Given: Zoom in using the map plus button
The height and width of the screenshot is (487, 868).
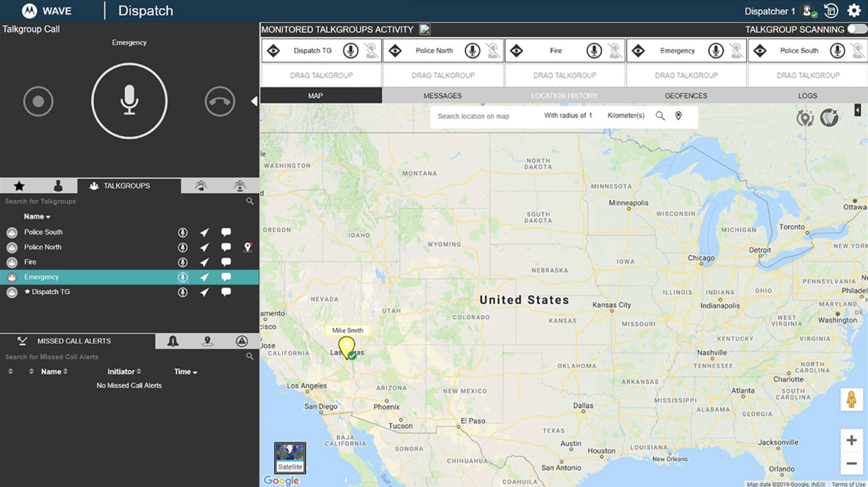Looking at the screenshot, I should pos(852,440).
